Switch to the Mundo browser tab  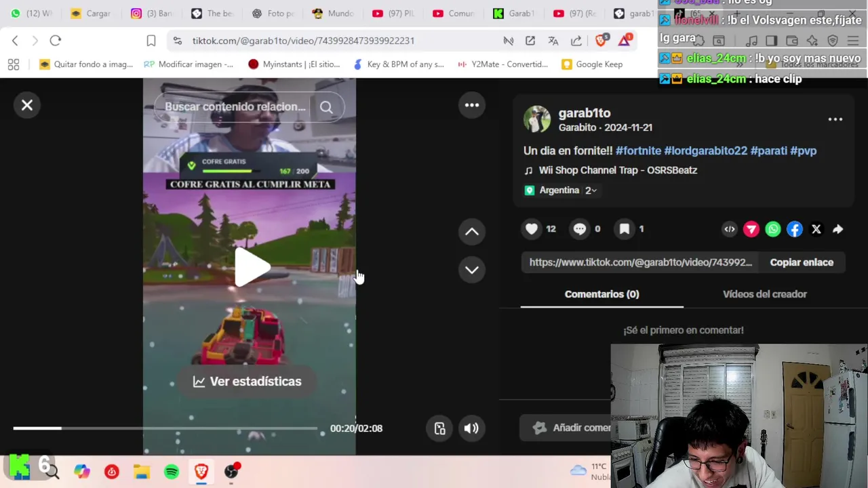[x=332, y=14]
